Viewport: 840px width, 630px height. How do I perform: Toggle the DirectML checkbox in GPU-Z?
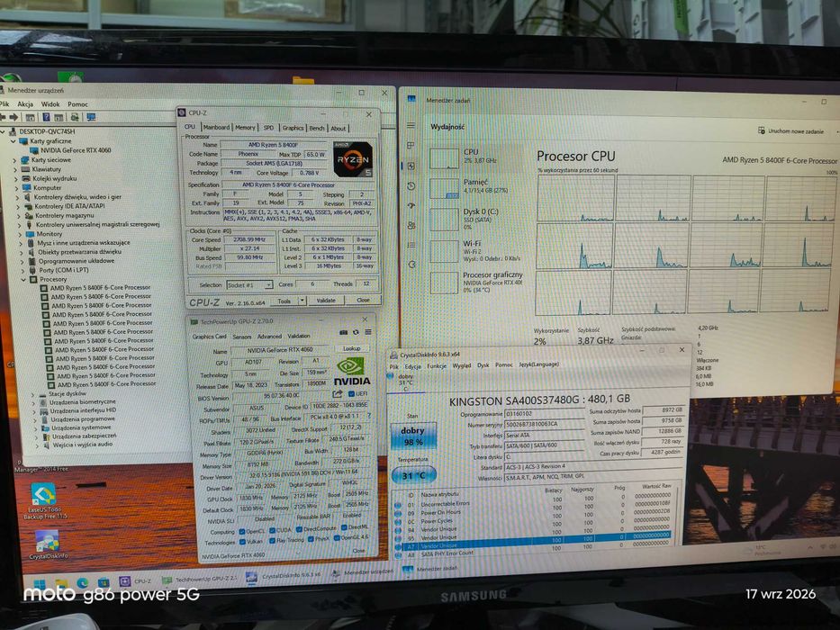343,527
